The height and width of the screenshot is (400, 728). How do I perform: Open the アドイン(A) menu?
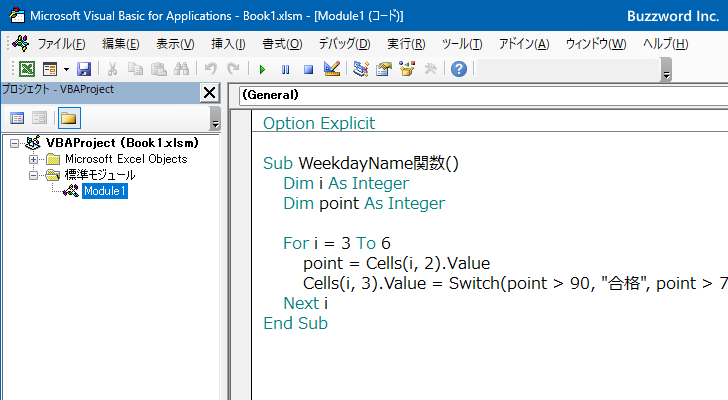pos(524,44)
